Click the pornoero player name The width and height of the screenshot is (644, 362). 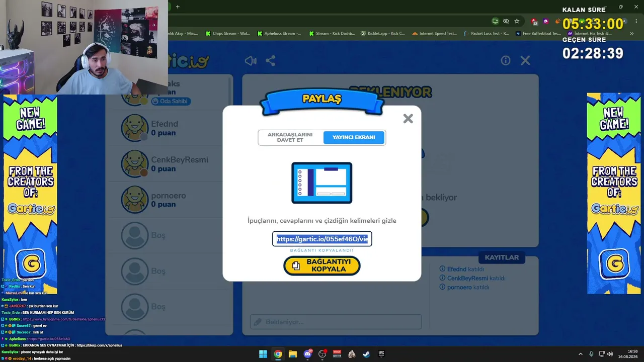(x=169, y=195)
